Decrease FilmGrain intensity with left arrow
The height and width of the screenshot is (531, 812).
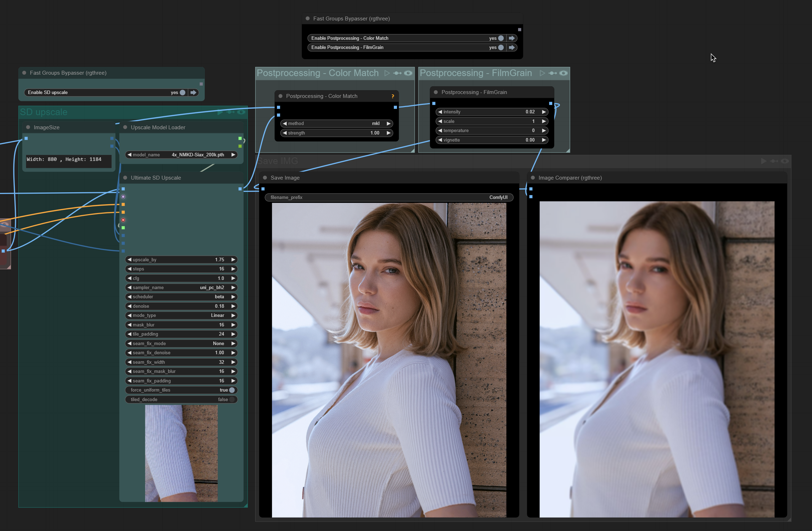tap(440, 112)
